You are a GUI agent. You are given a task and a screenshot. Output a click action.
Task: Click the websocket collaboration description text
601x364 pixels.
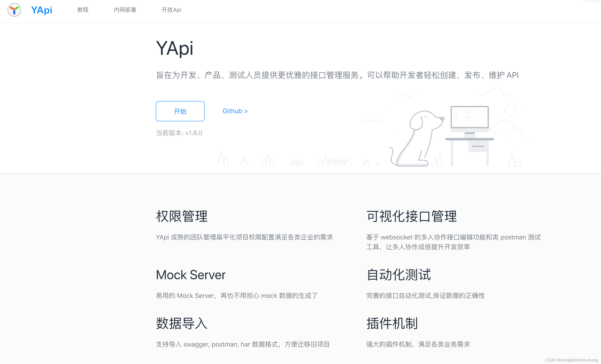click(453, 242)
